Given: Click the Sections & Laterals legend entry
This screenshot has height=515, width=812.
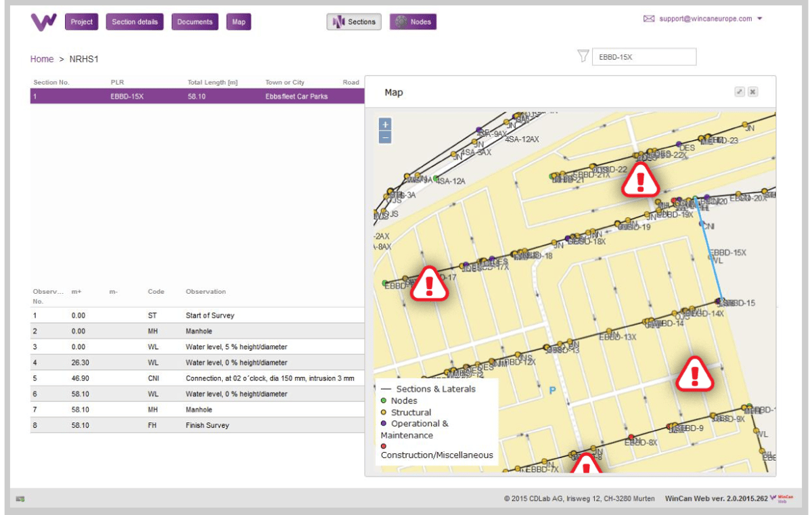Looking at the screenshot, I should pyautogui.click(x=428, y=389).
